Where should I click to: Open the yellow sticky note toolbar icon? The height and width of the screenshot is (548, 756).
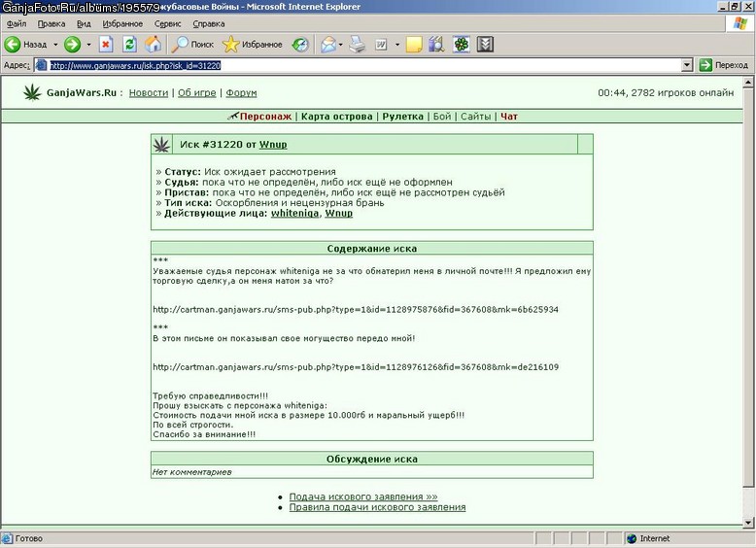tap(414, 45)
